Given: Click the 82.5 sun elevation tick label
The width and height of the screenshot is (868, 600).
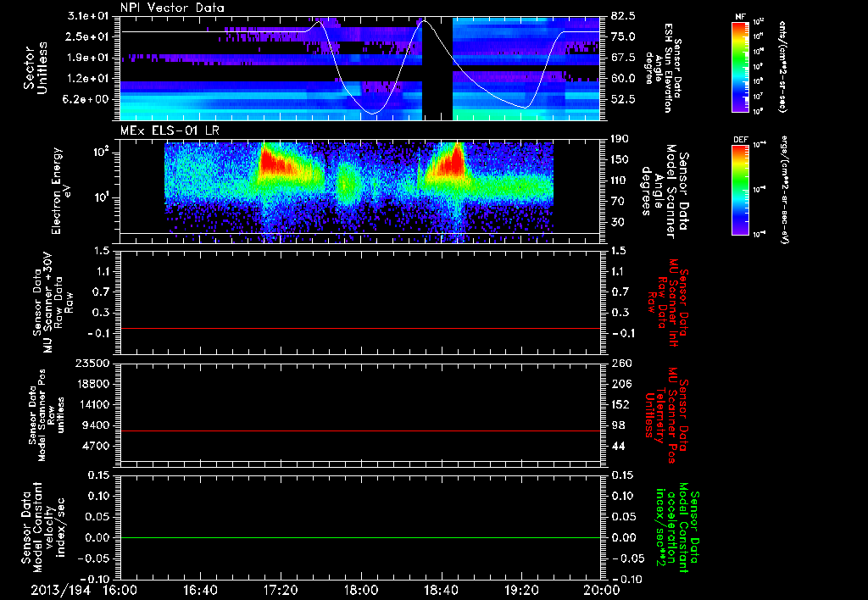Looking at the screenshot, I should pos(624,16).
